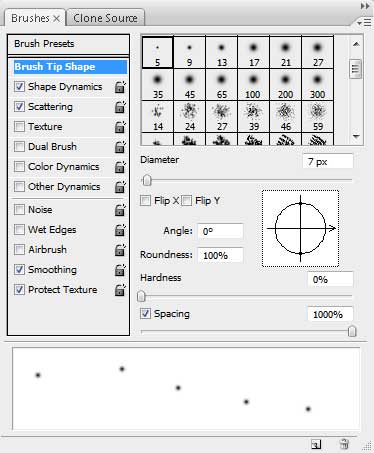Collapse the panel with double-arrow icon

point(365,6)
